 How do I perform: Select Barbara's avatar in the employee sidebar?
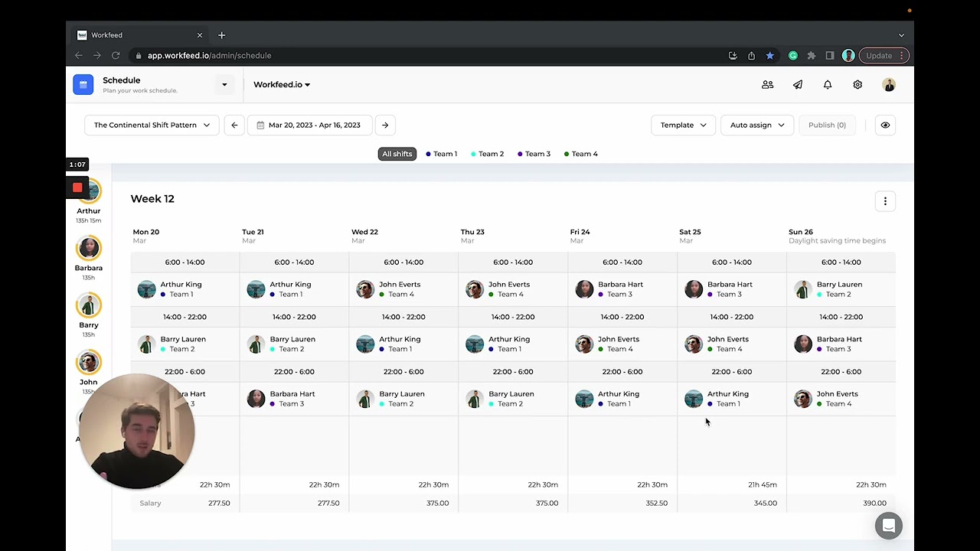[x=89, y=248]
